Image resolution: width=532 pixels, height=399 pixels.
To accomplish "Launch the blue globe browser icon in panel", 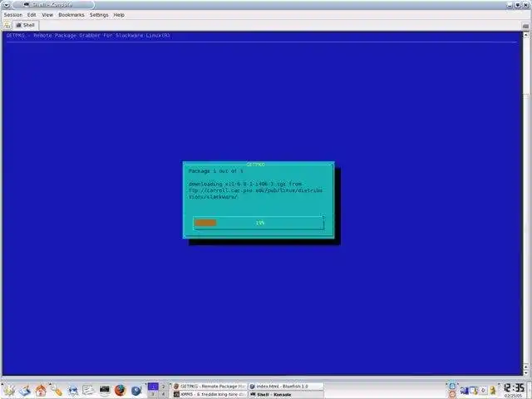I will (x=136, y=391).
